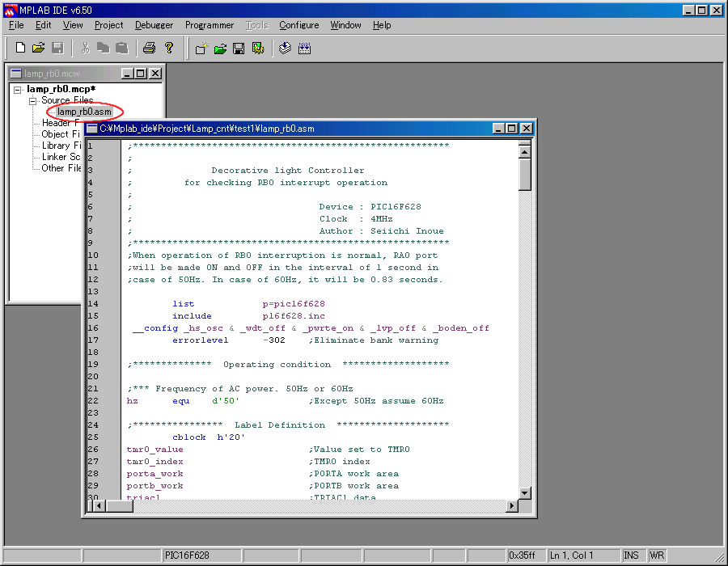Click the 'list' directive on line 14
728x566 pixels.
pyautogui.click(x=184, y=304)
